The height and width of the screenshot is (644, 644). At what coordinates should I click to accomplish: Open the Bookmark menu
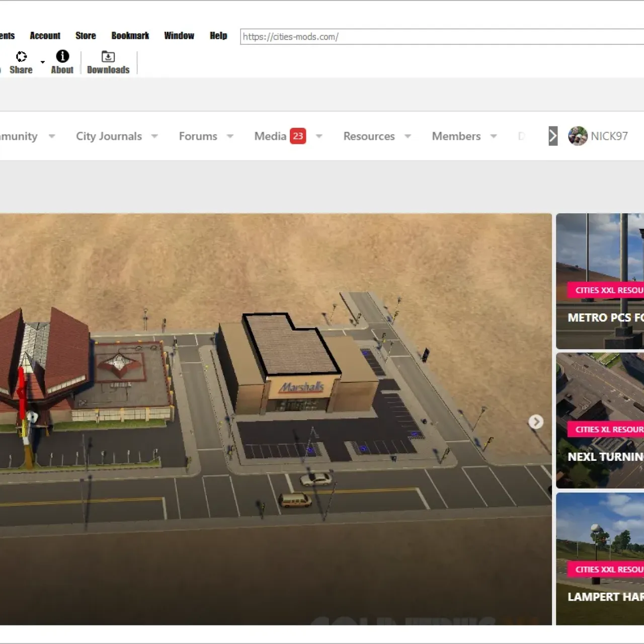tap(130, 36)
